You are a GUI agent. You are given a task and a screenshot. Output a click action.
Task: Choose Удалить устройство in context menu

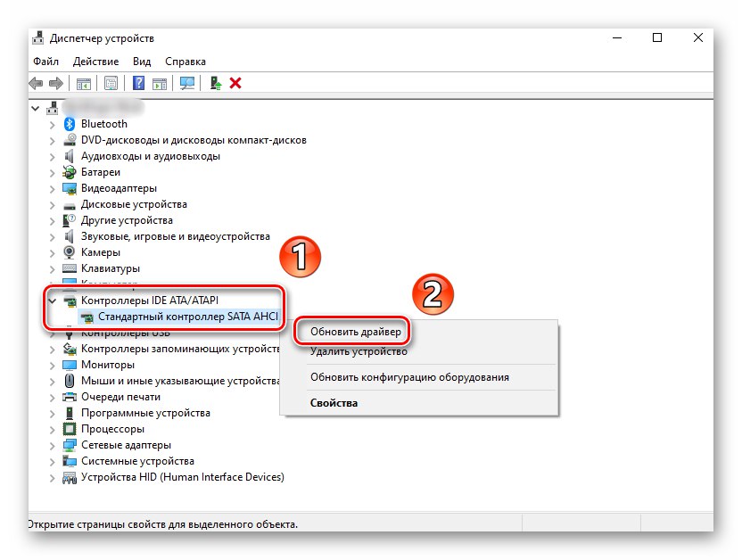(359, 351)
